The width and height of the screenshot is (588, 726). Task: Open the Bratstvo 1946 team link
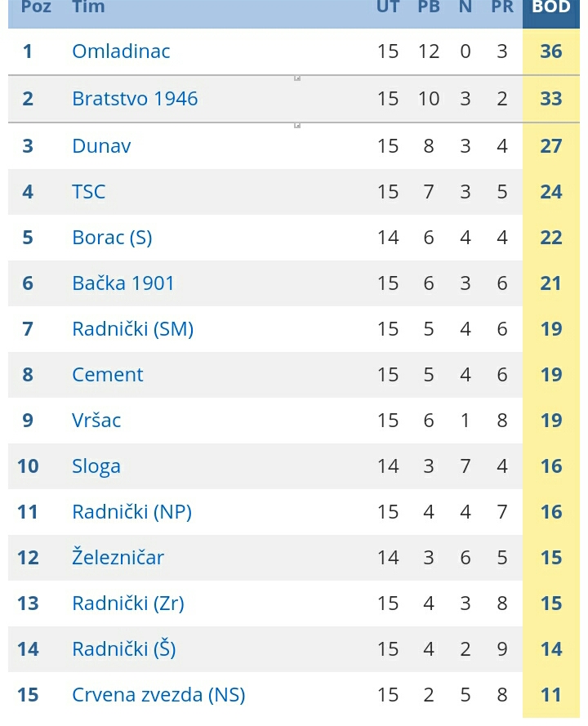click(x=135, y=99)
